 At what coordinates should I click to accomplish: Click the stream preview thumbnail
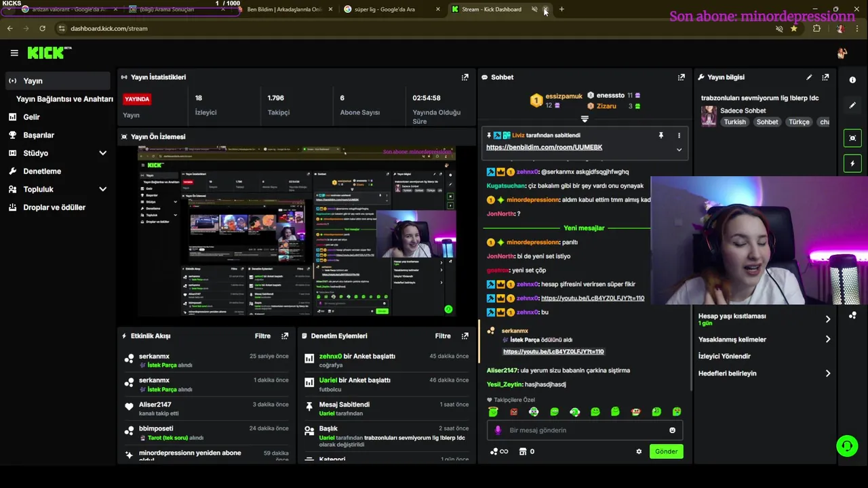click(296, 230)
